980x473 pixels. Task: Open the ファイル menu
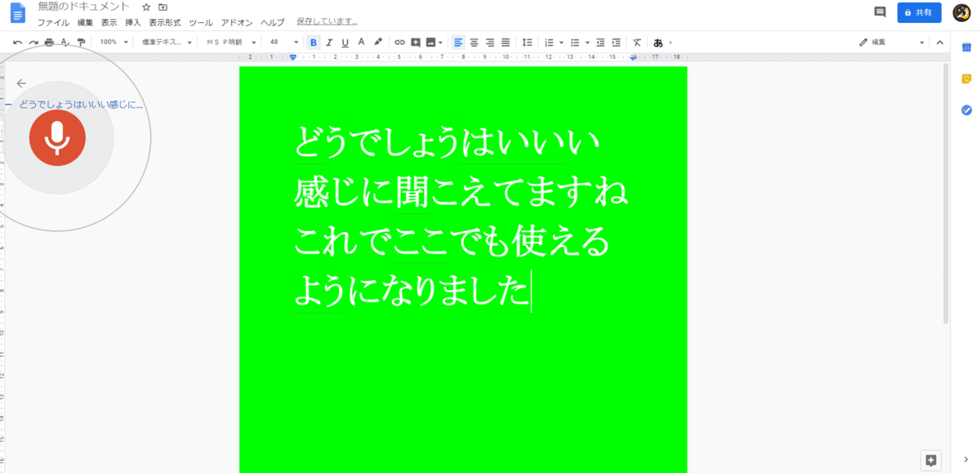(53, 23)
